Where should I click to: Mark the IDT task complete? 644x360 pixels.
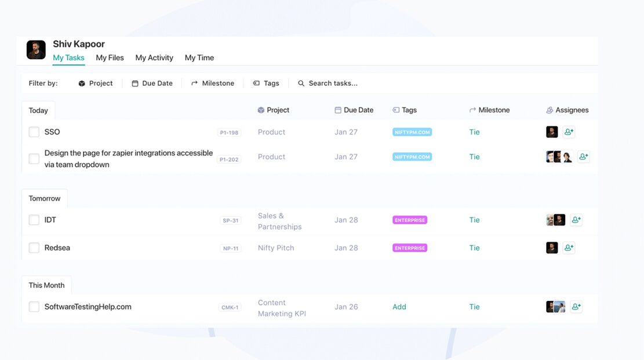coord(34,220)
